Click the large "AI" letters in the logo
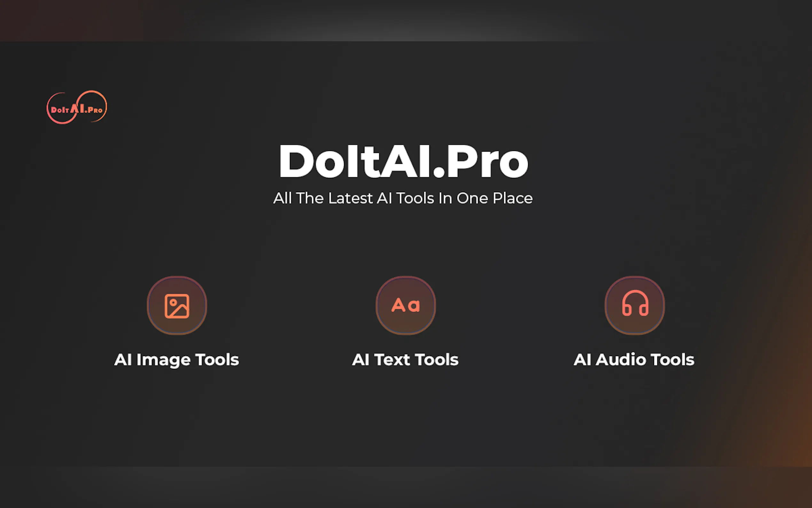 click(x=77, y=108)
